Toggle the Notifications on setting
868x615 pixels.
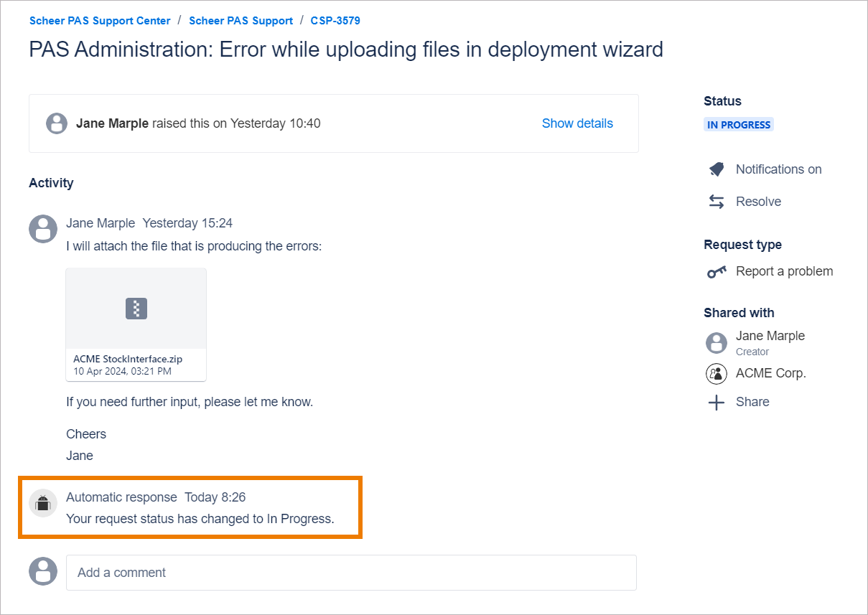(778, 169)
